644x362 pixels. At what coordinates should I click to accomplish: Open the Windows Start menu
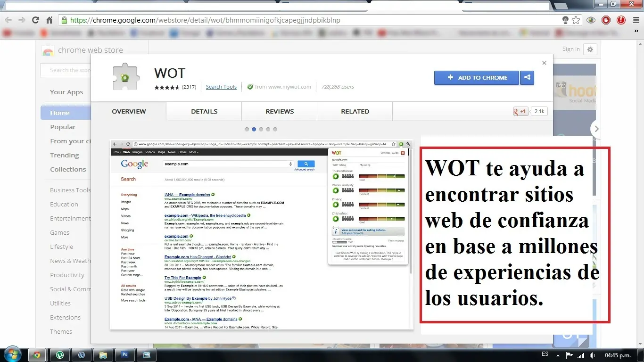click(x=12, y=354)
